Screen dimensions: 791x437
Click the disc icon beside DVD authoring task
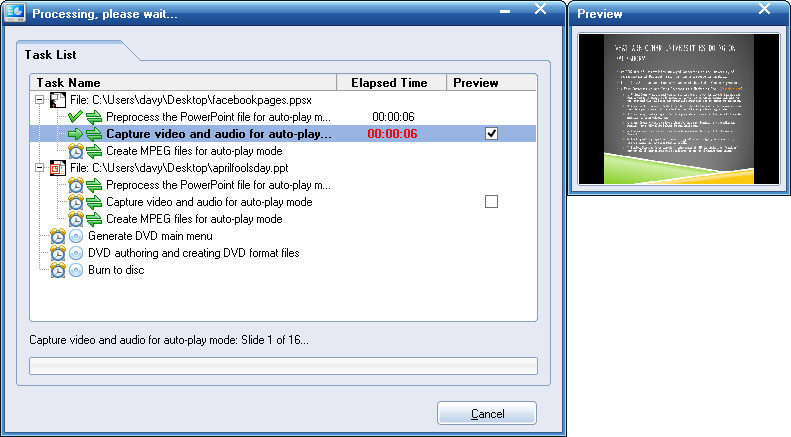76,253
